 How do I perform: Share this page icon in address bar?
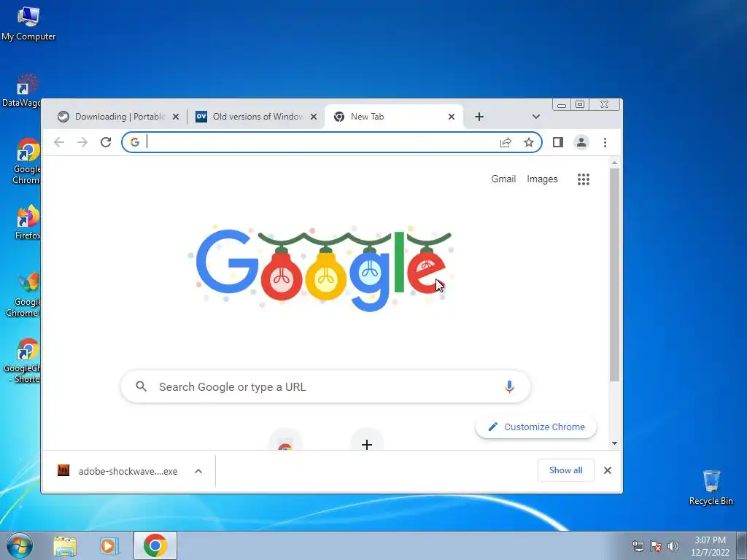(x=506, y=142)
